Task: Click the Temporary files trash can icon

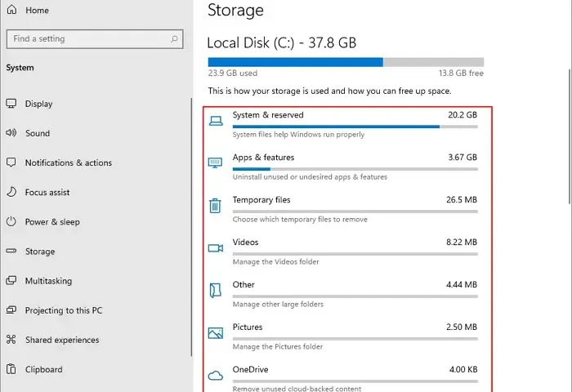Action: [x=215, y=205]
